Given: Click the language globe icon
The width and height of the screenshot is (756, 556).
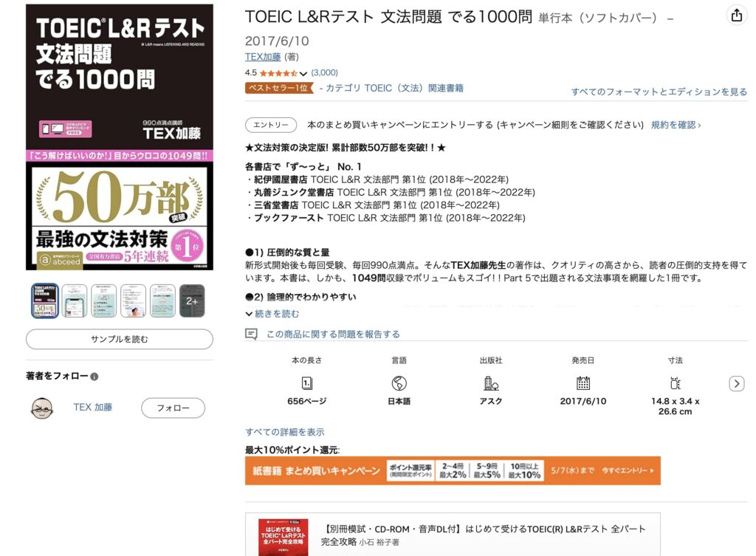Looking at the screenshot, I should click(399, 383).
